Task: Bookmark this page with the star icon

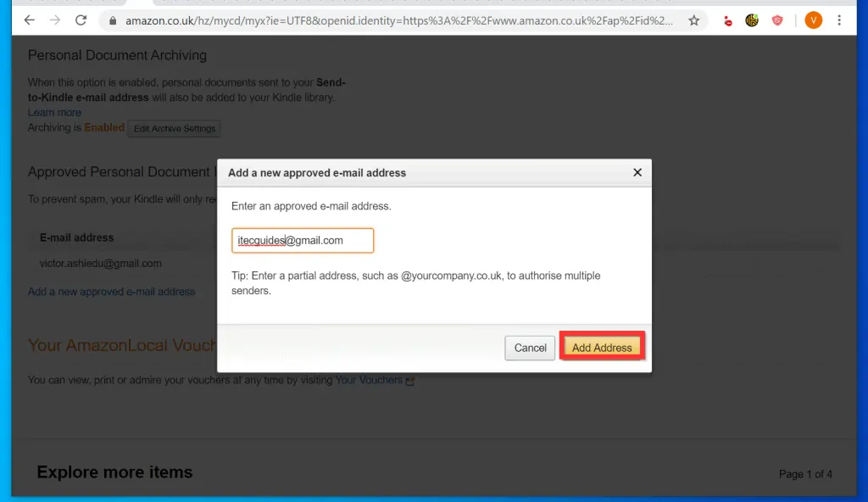Action: (693, 20)
